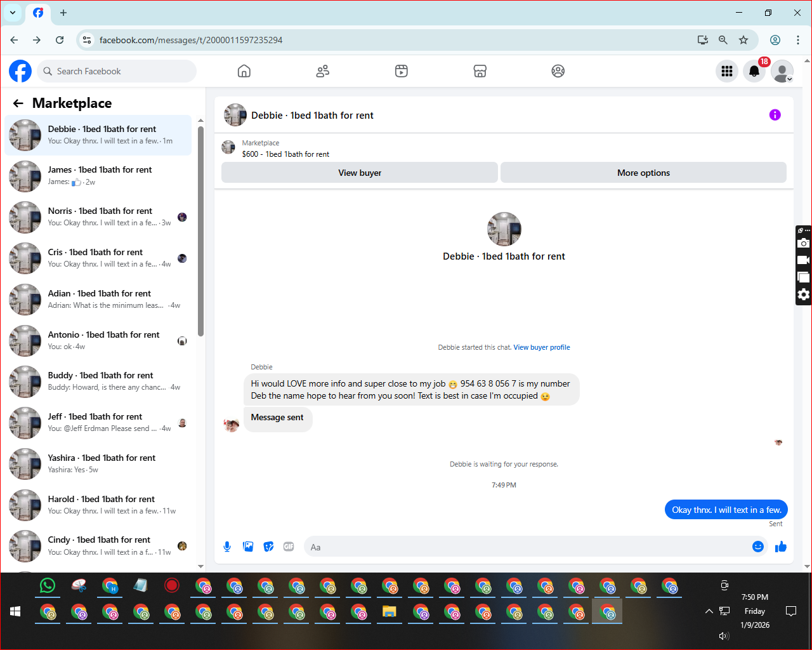Choose a sticker icon
The width and height of the screenshot is (812, 650).
[269, 547]
